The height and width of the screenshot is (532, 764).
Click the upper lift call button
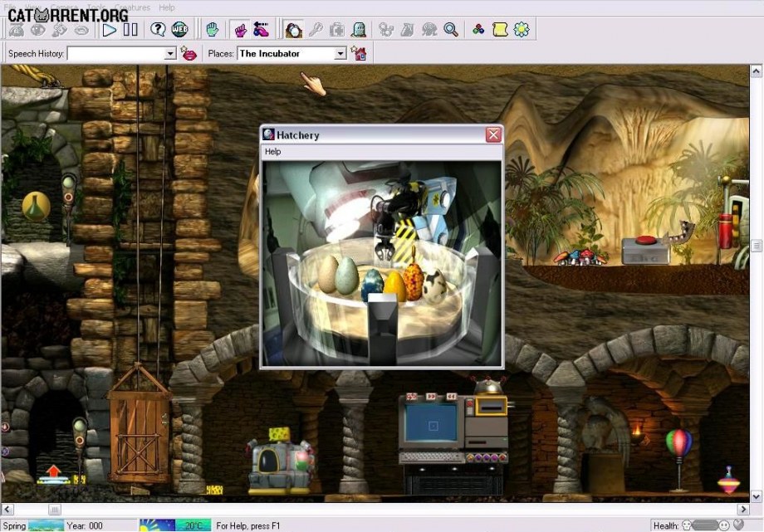pos(69,198)
